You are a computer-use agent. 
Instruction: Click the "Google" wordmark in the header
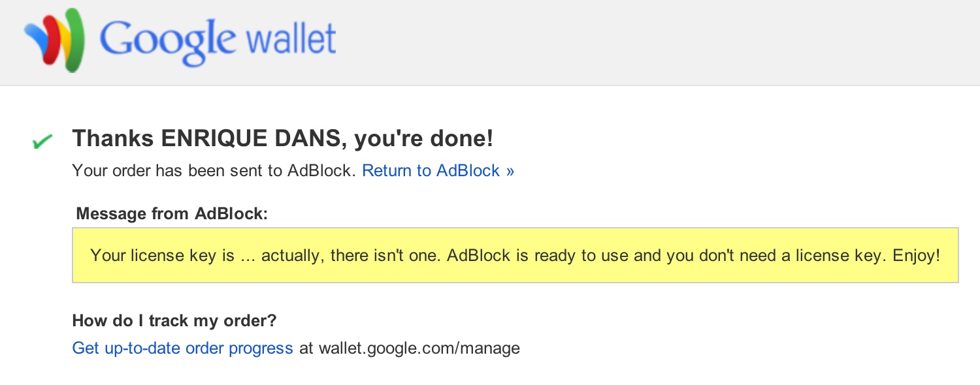pyautogui.click(x=168, y=39)
